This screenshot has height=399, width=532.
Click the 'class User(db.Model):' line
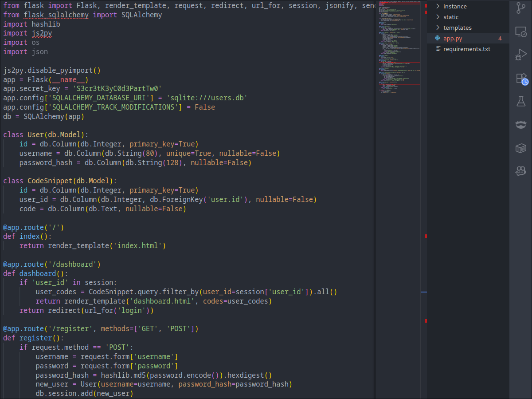tap(46, 135)
